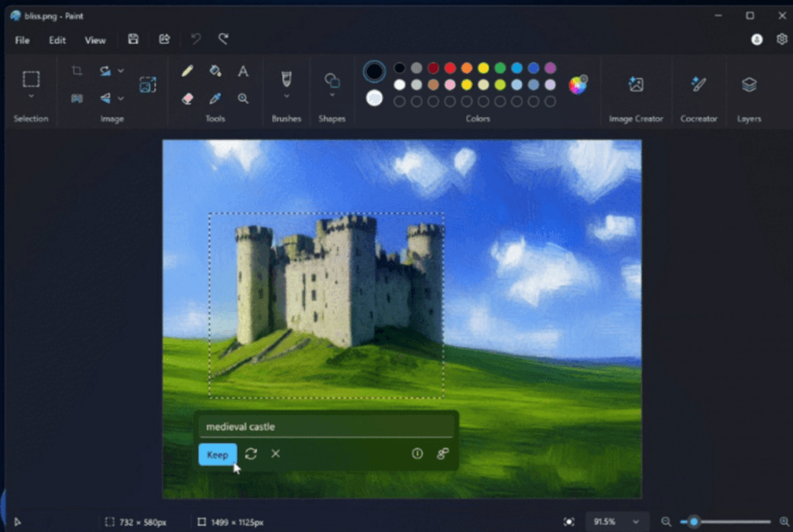Pick the red color swatch
The width and height of the screenshot is (793, 532).
(x=450, y=68)
